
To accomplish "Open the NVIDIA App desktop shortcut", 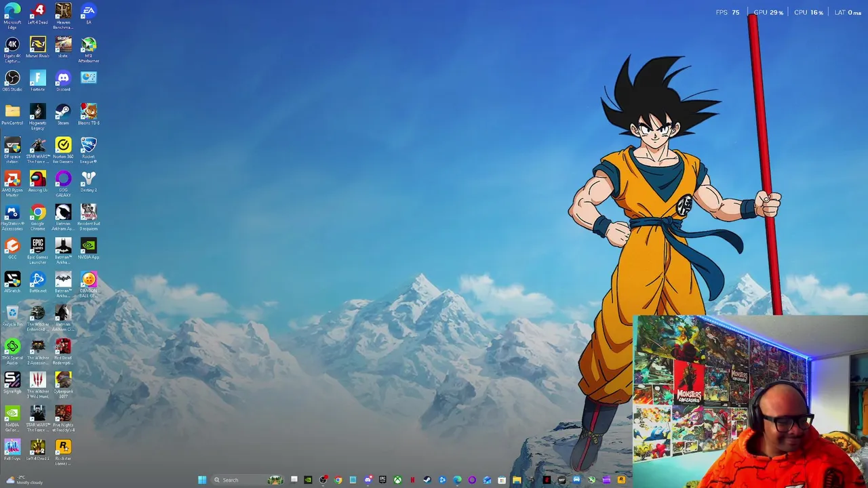I will point(88,249).
